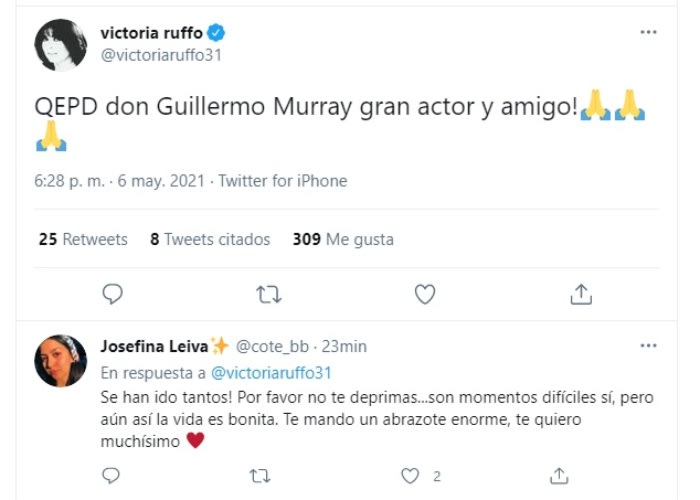Like Josefina Leiva's reply

[x=410, y=474]
